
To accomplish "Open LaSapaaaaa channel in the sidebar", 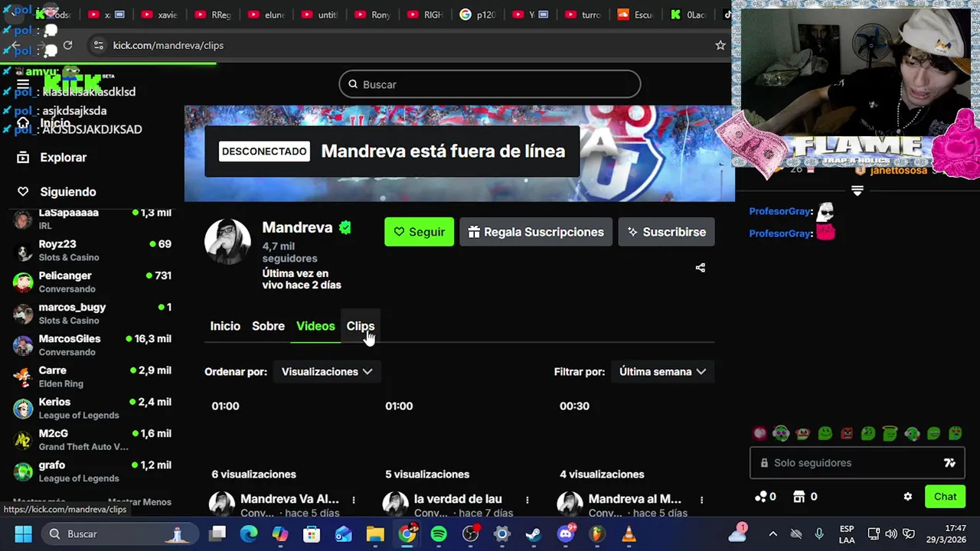I will tap(92, 219).
